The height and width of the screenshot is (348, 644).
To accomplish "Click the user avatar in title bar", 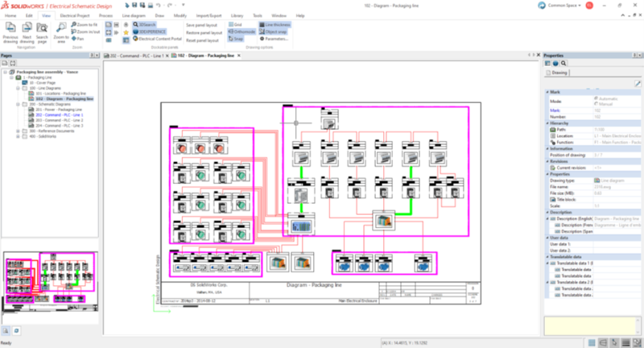I will (589, 6).
